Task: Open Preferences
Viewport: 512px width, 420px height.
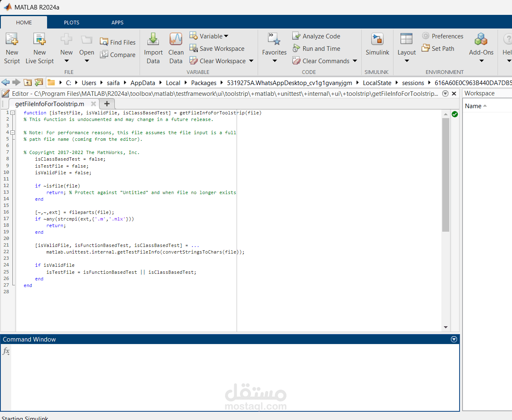Action: (443, 36)
